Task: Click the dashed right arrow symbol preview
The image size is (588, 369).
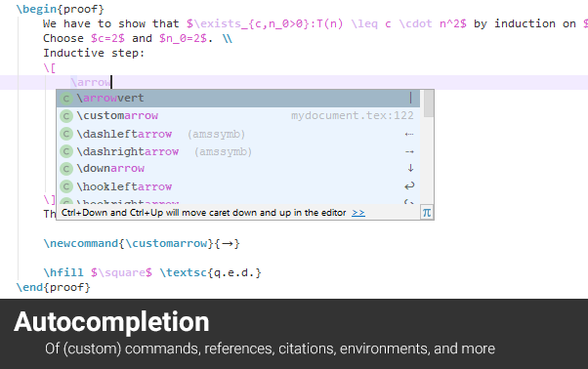Action: click(x=409, y=151)
